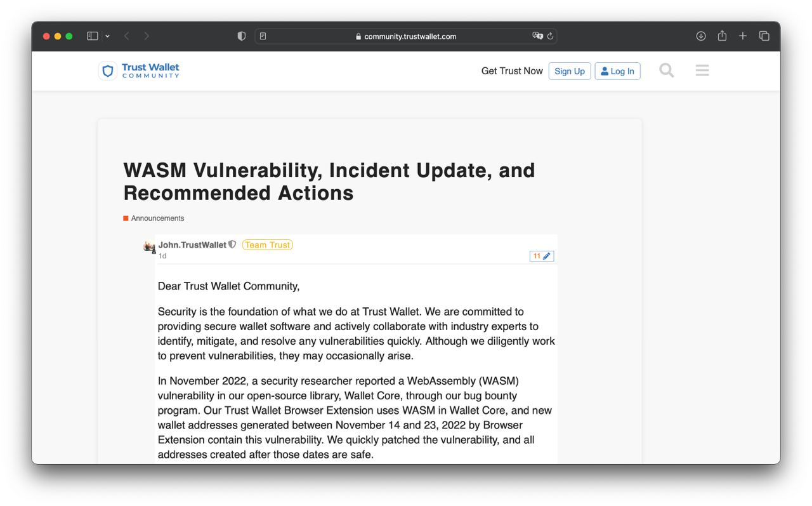Show Safari downloads
The image size is (812, 506).
point(701,36)
